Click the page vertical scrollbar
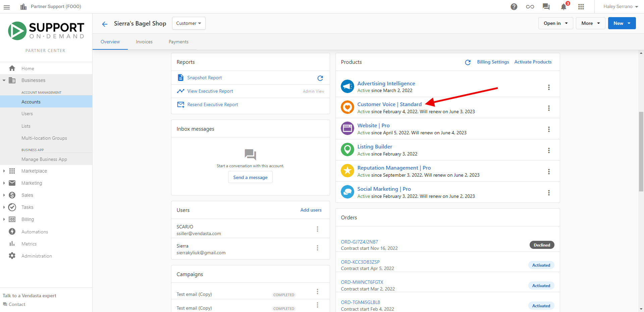Image resolution: width=644 pixels, height=312 pixels. [x=641, y=151]
